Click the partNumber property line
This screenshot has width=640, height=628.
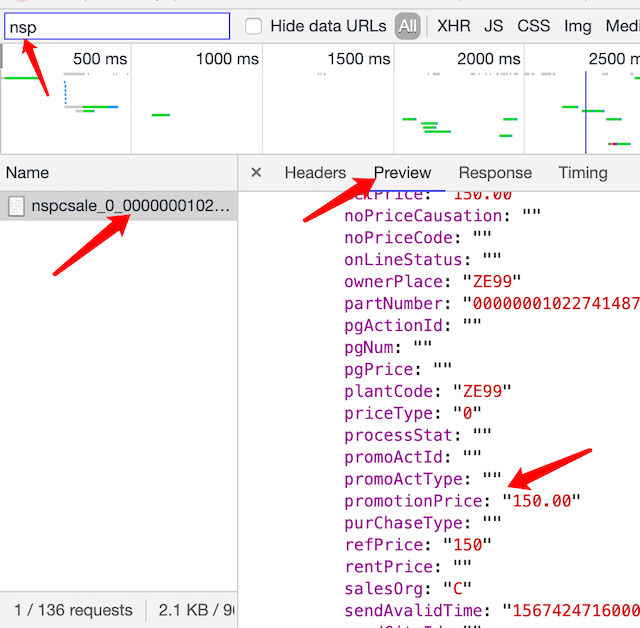492,304
